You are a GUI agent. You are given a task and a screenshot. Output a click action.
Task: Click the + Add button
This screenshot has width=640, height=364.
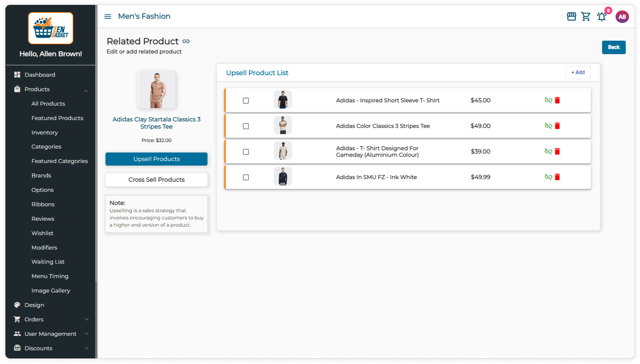click(x=578, y=72)
